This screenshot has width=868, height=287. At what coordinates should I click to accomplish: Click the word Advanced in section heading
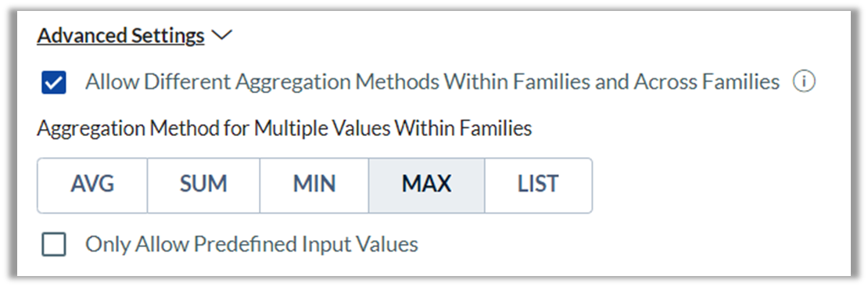[x=82, y=36]
